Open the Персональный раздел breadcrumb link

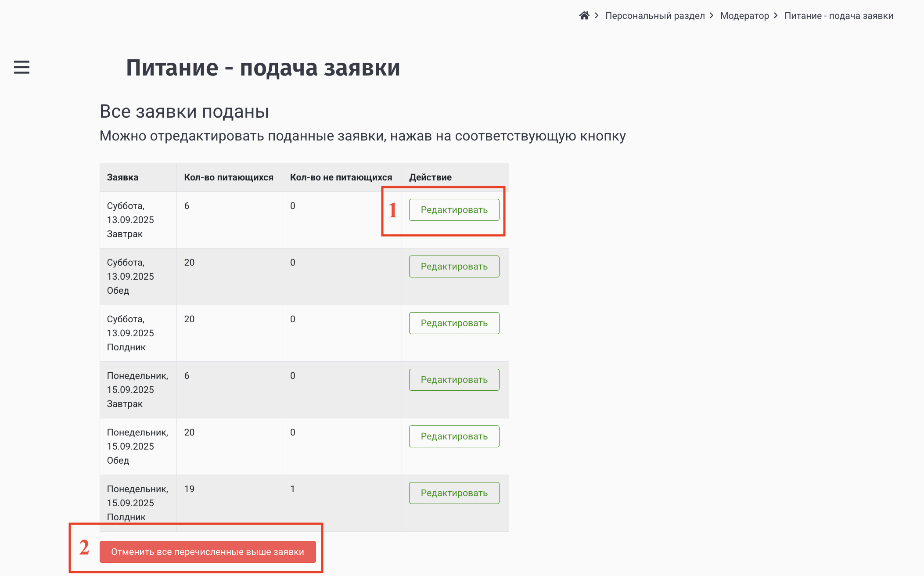click(x=656, y=15)
